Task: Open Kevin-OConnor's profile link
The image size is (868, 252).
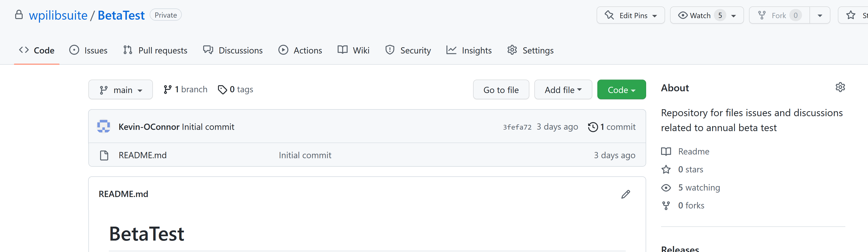Action: tap(149, 127)
